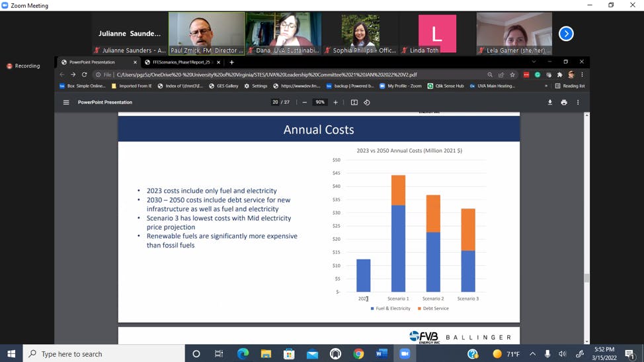Click the PDF vertical scrollbar thumb
The height and width of the screenshot is (362, 644).
click(586, 278)
